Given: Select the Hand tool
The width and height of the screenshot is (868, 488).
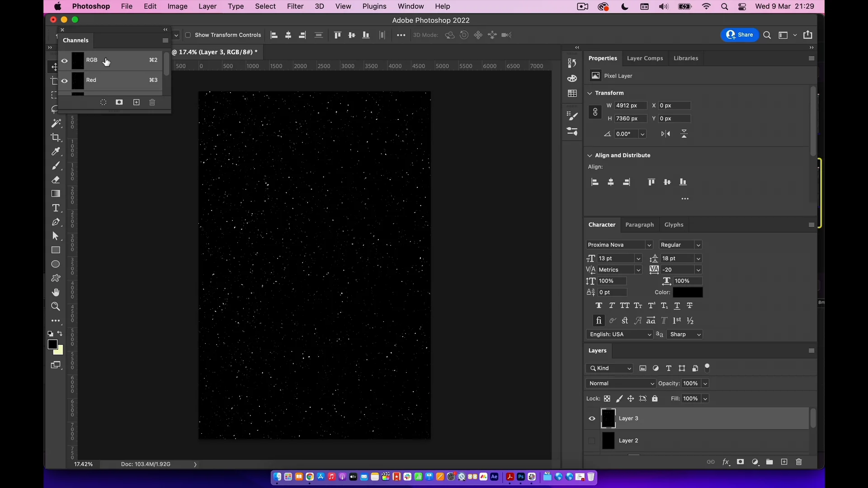Looking at the screenshot, I should coord(56,292).
